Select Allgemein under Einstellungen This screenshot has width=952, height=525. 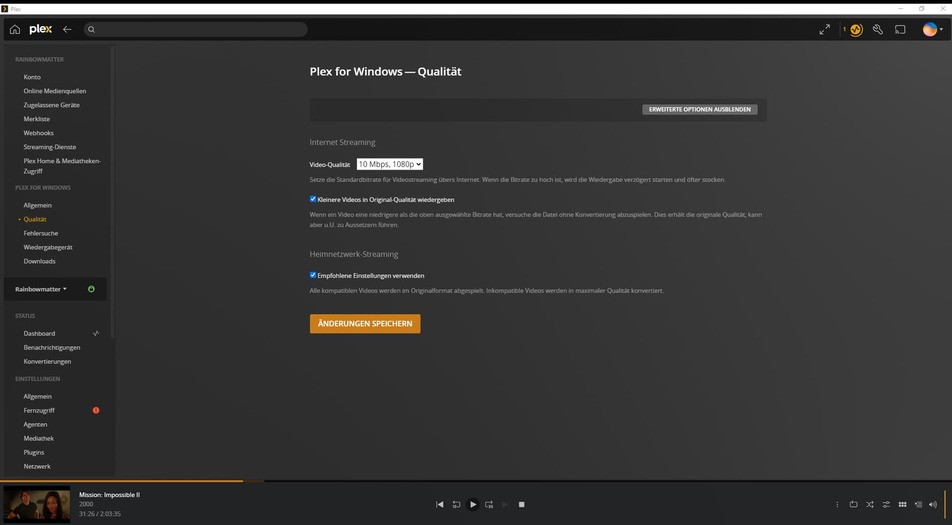tap(38, 396)
